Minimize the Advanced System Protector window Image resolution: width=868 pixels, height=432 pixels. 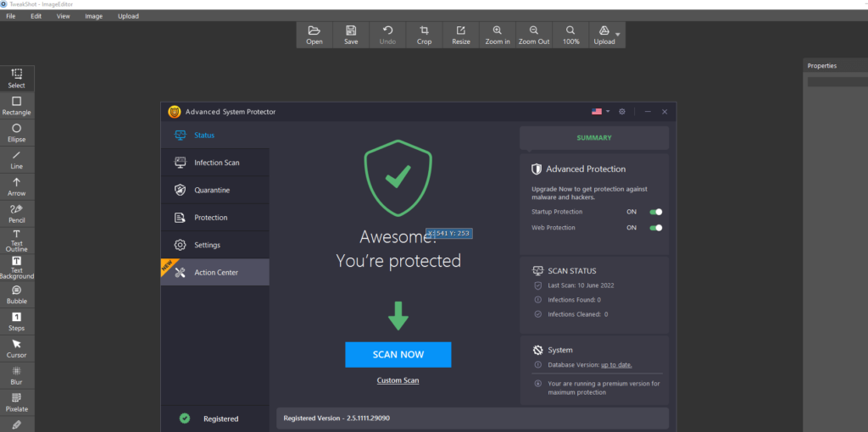click(648, 112)
